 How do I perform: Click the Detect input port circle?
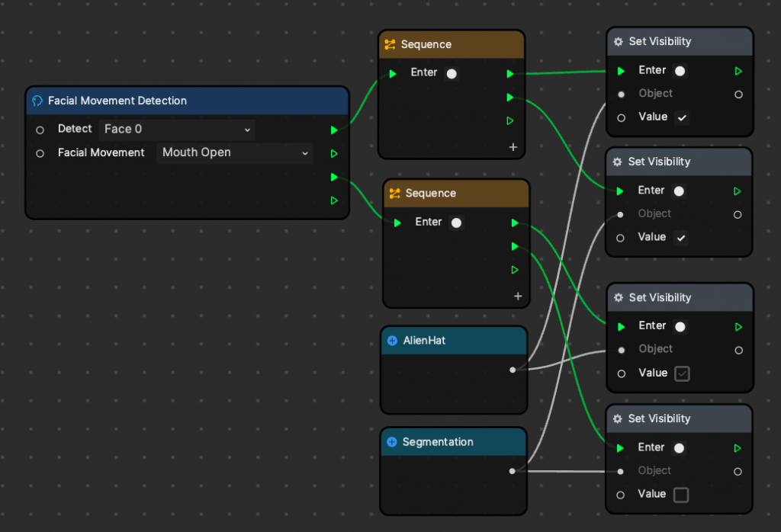click(x=40, y=130)
